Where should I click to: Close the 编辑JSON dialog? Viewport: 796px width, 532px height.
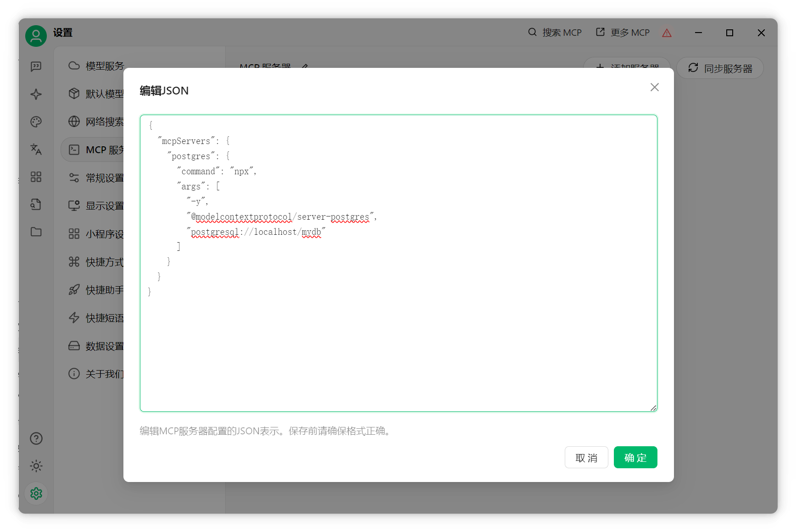[x=654, y=87]
